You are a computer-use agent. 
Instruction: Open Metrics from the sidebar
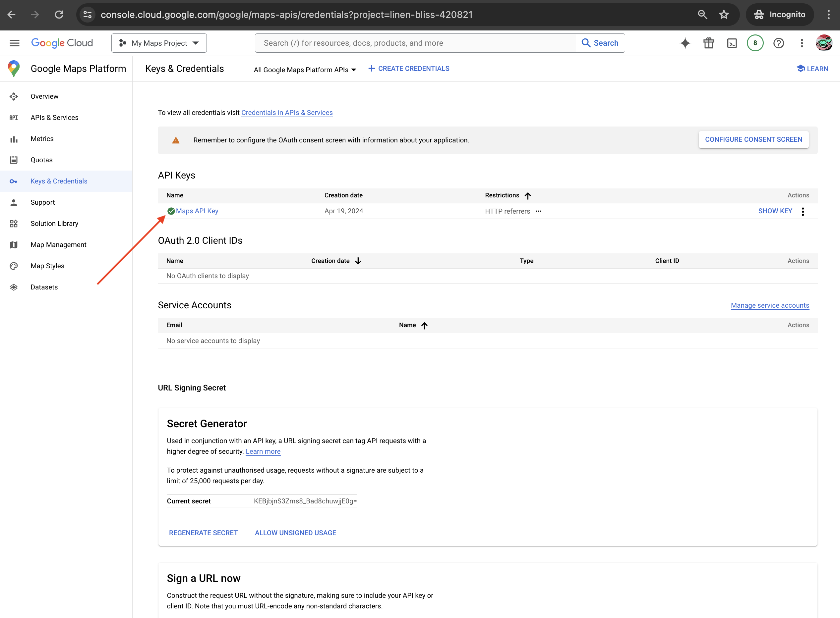[x=42, y=138]
